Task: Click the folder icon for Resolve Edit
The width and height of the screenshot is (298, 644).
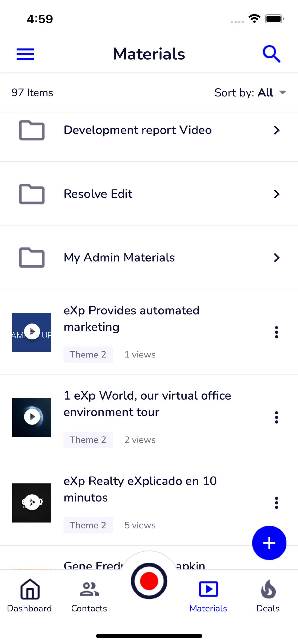Action: click(32, 194)
